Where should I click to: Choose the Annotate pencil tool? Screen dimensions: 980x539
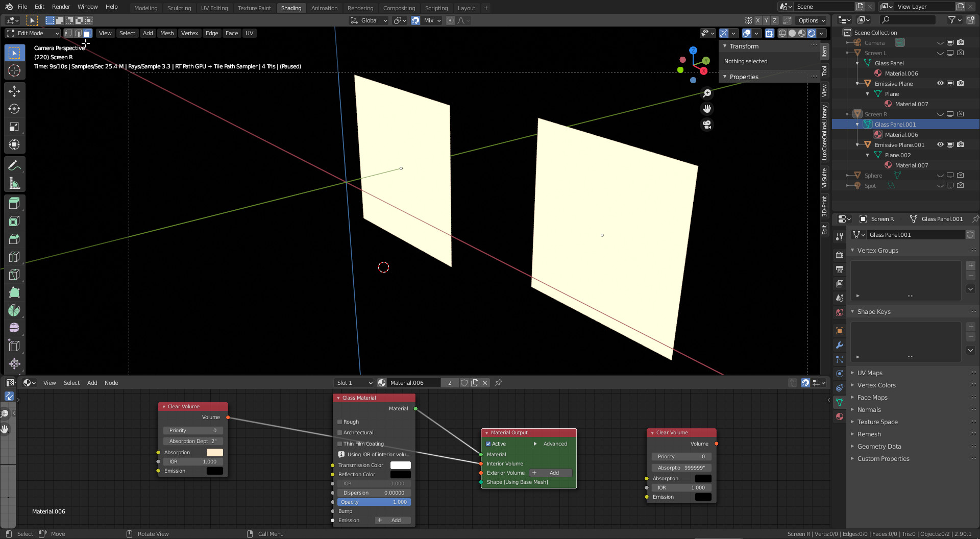[x=14, y=165]
